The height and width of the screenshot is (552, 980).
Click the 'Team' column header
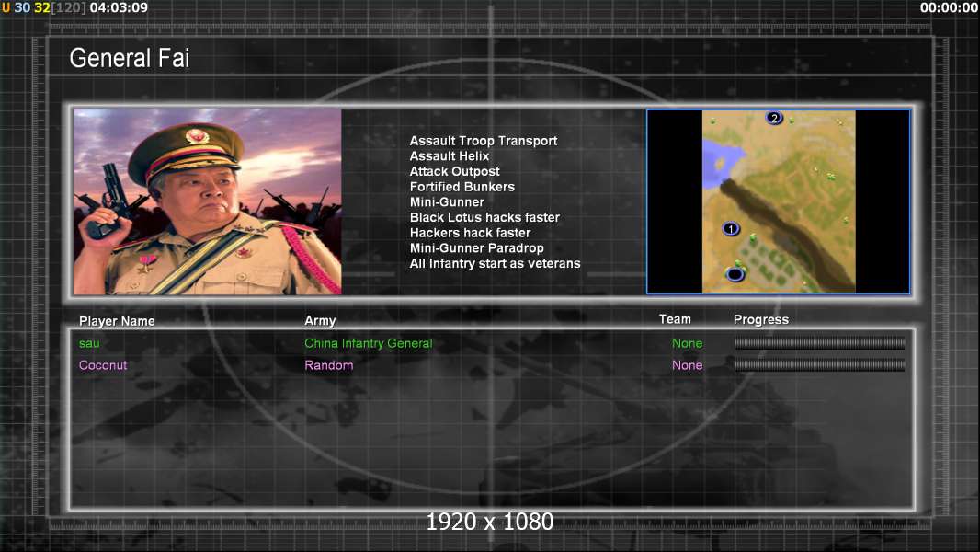tap(675, 319)
